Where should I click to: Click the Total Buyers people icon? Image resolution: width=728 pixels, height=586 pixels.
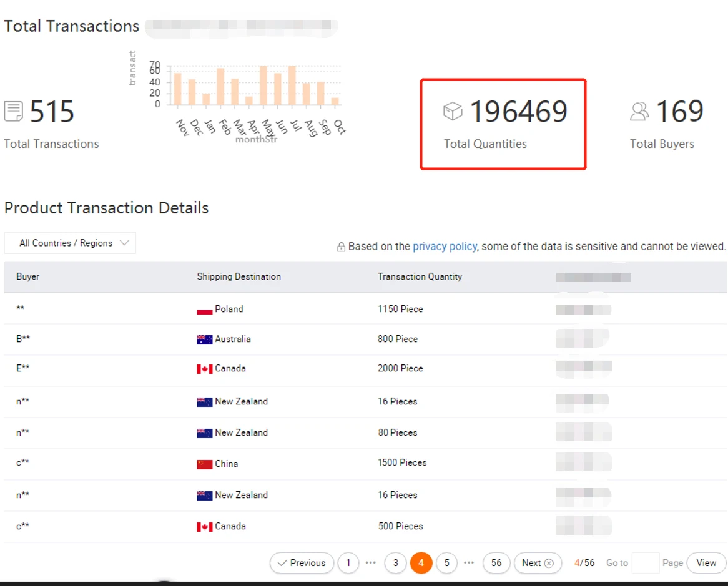pyautogui.click(x=639, y=111)
